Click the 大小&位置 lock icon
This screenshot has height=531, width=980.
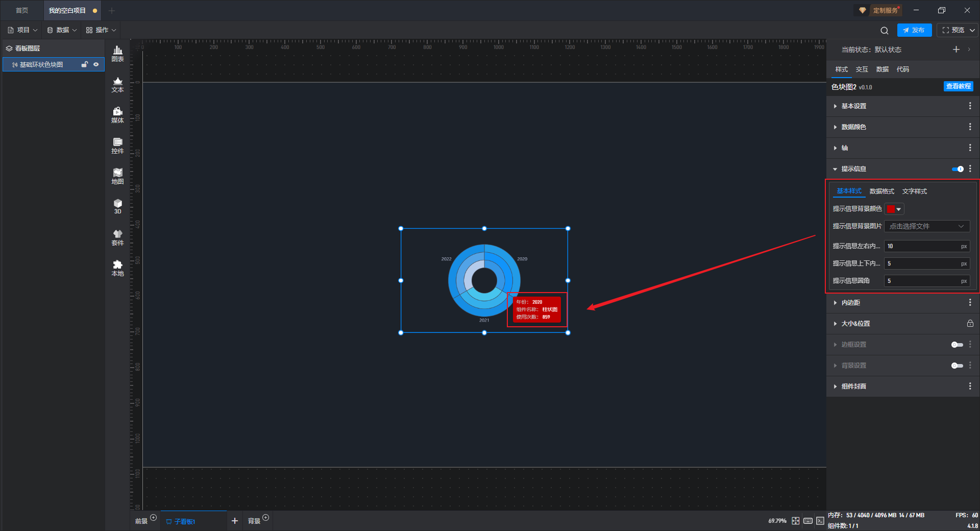(x=970, y=323)
